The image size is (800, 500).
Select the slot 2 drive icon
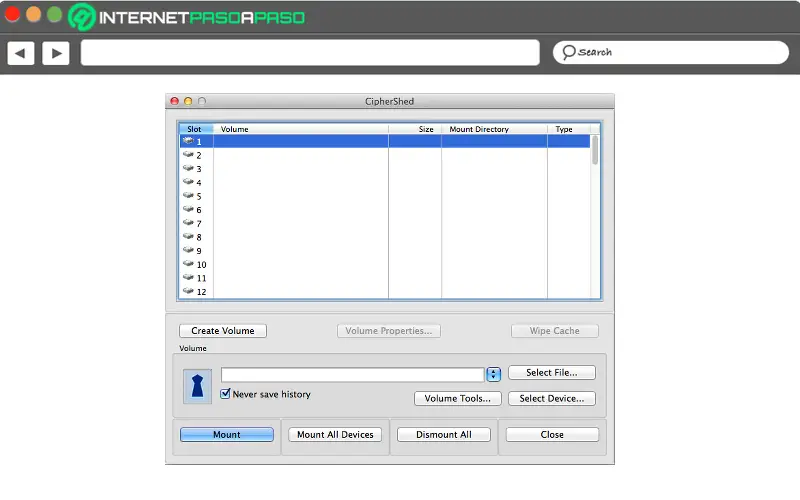pyautogui.click(x=188, y=155)
